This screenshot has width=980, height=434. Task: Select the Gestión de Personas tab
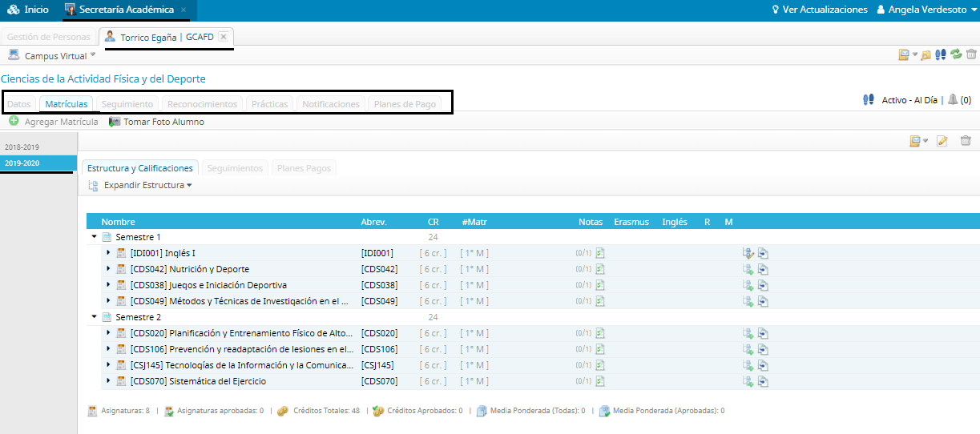[x=49, y=37]
